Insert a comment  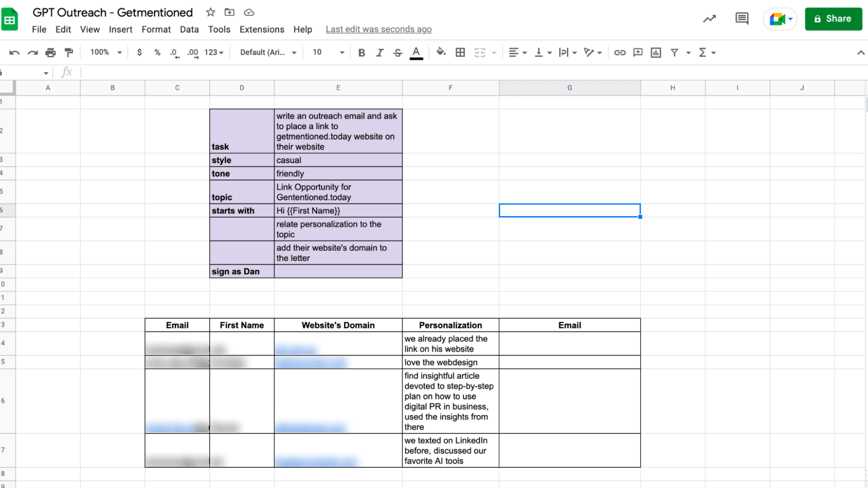click(x=637, y=52)
